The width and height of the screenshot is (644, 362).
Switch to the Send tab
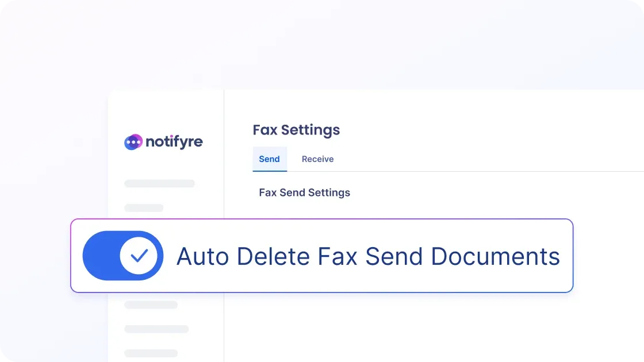[269, 159]
